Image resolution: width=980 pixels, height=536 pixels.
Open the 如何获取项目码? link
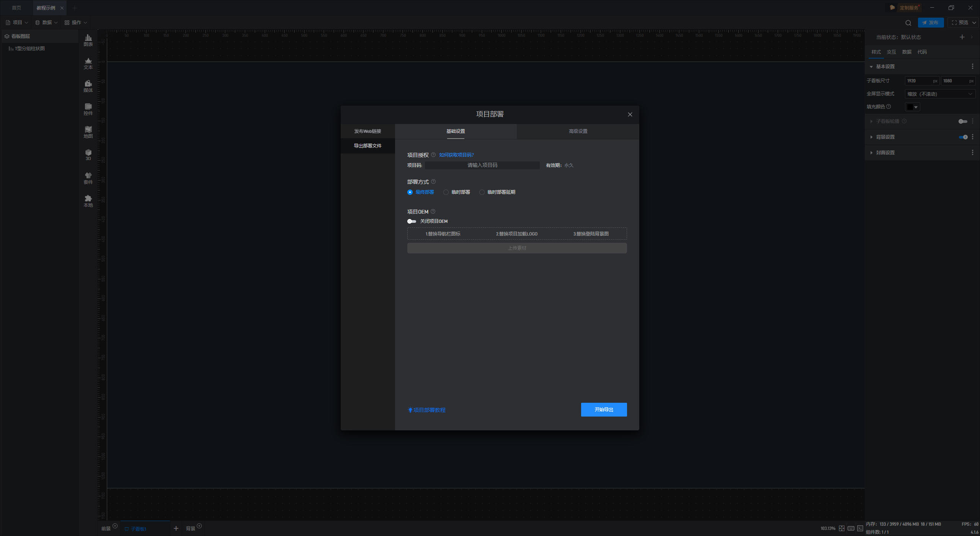(456, 155)
